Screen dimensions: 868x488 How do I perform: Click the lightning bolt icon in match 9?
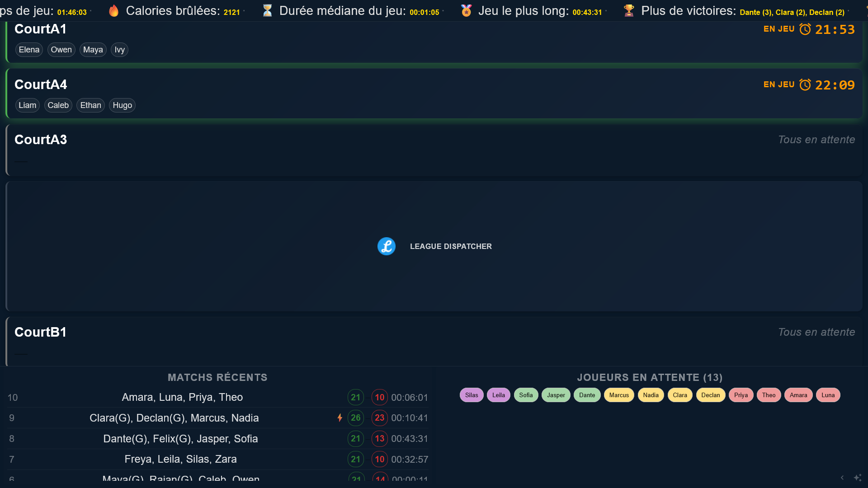340,418
